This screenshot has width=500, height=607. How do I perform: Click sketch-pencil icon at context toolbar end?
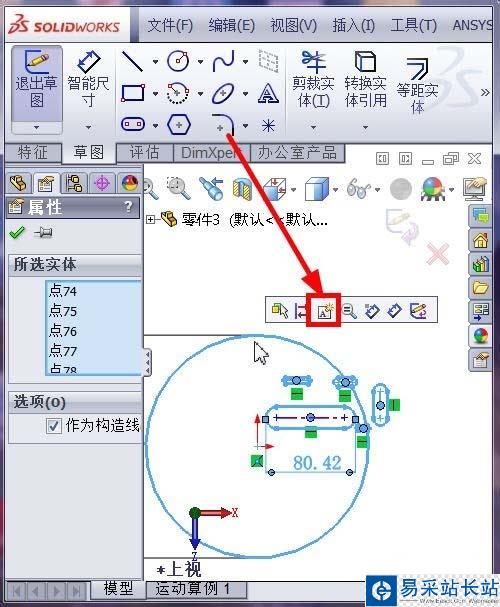(418, 310)
